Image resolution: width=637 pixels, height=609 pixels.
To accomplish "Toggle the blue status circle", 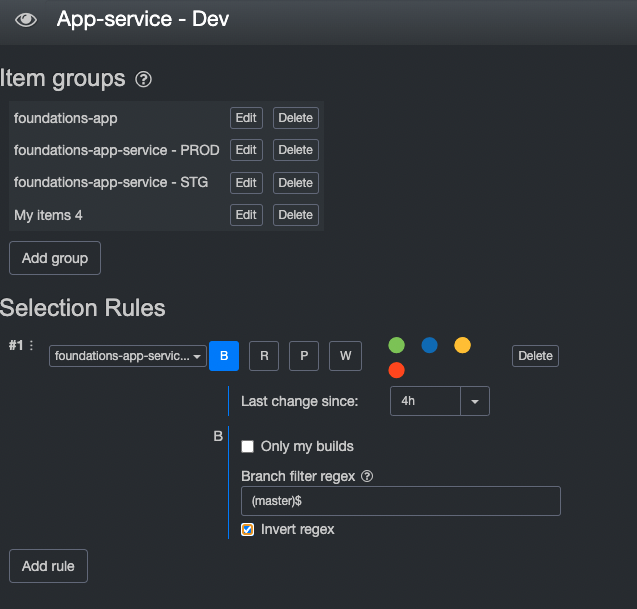I will point(429,345).
